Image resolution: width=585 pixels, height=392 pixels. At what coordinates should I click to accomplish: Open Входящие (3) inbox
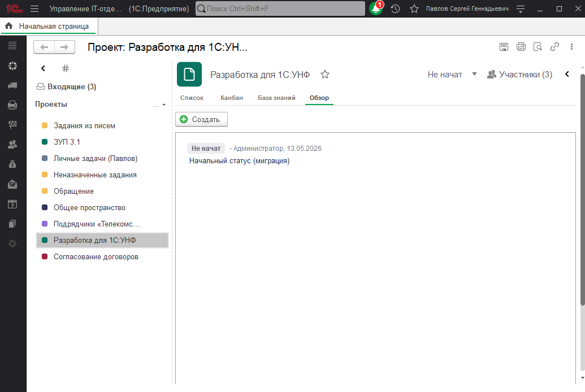pyautogui.click(x=66, y=86)
